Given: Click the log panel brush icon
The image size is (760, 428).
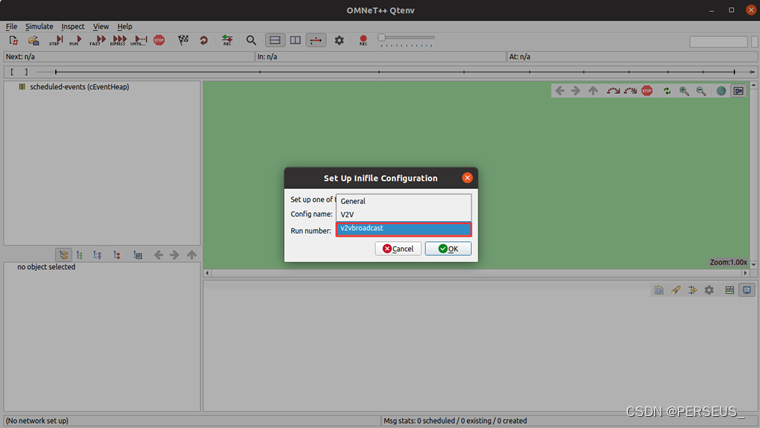Looking at the screenshot, I should pos(676,290).
